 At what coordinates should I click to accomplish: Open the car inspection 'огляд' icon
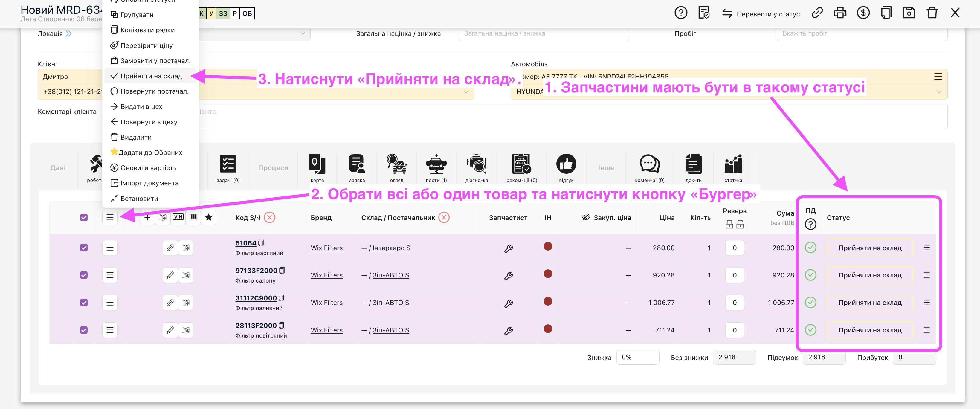(396, 164)
